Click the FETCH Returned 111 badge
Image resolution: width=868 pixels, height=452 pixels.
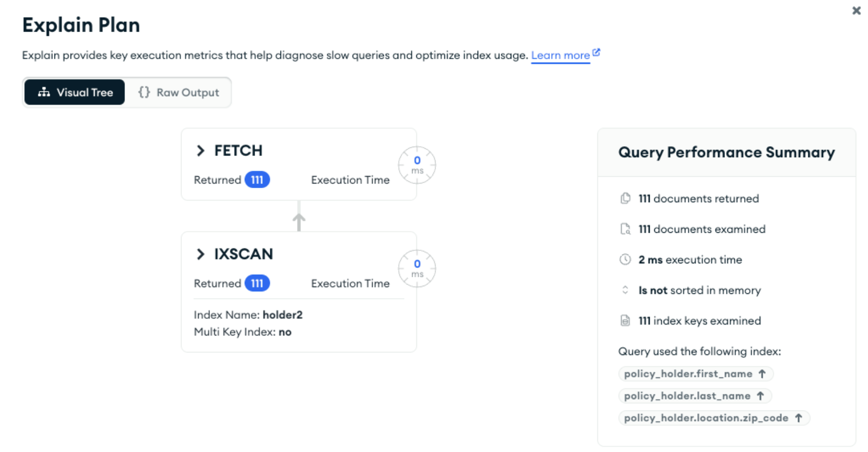257,180
